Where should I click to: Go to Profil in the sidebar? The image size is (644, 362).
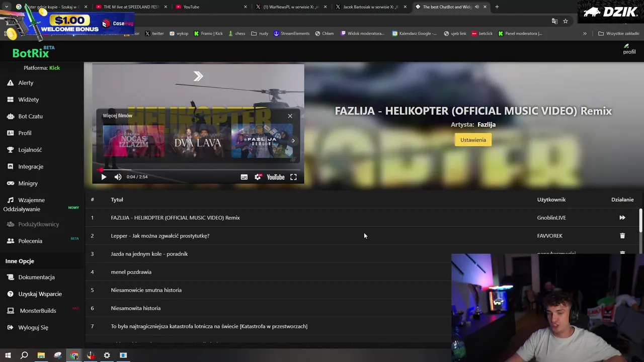[25, 133]
